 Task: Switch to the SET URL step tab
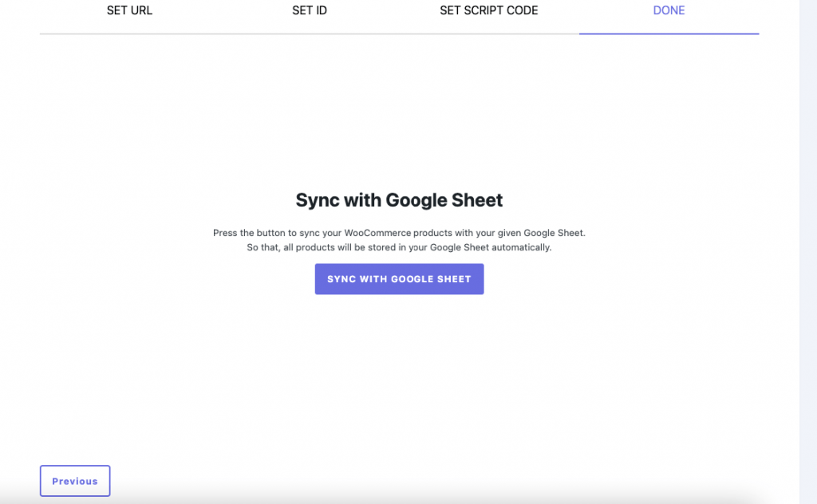(x=129, y=11)
